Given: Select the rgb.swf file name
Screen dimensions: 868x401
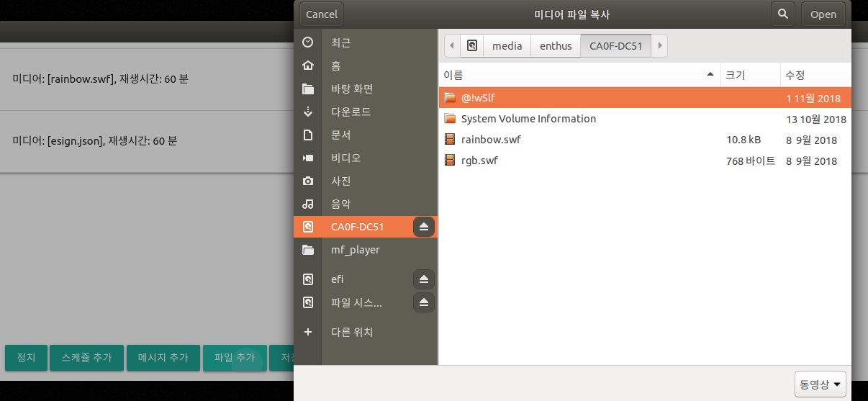Looking at the screenshot, I should pos(479,161).
